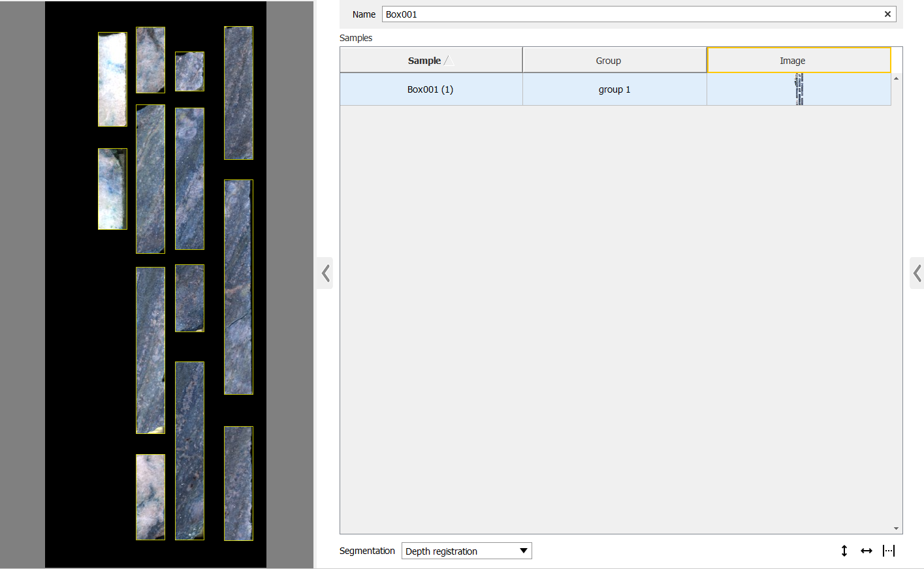The width and height of the screenshot is (924, 569).
Task: Clear the Name field with the X
Action: [887, 14]
